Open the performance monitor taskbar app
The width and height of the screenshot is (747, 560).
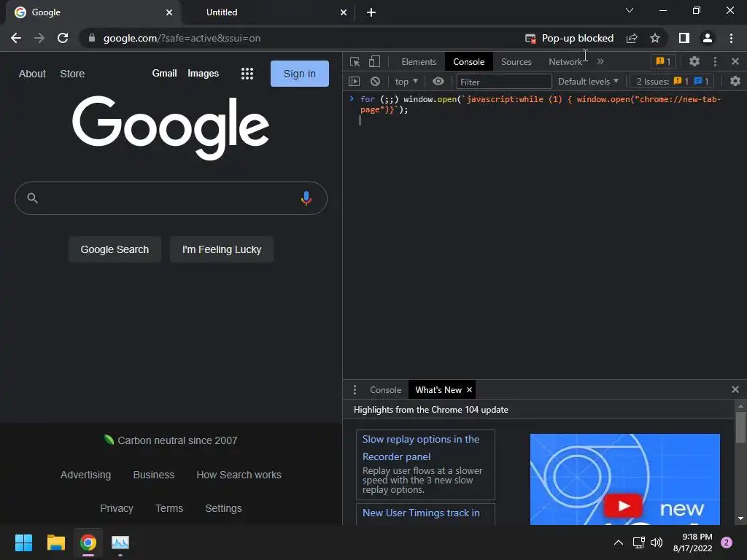coord(120,542)
